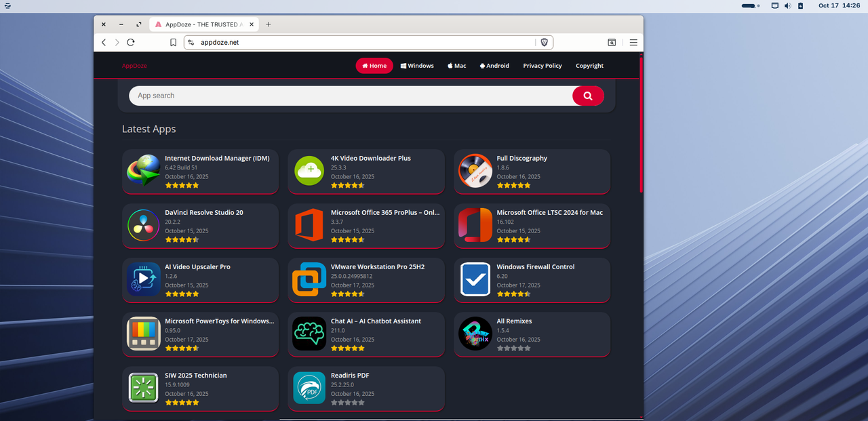Click version text 6.42 Build 51
Viewport: 868px width, 421px height.
(181, 167)
